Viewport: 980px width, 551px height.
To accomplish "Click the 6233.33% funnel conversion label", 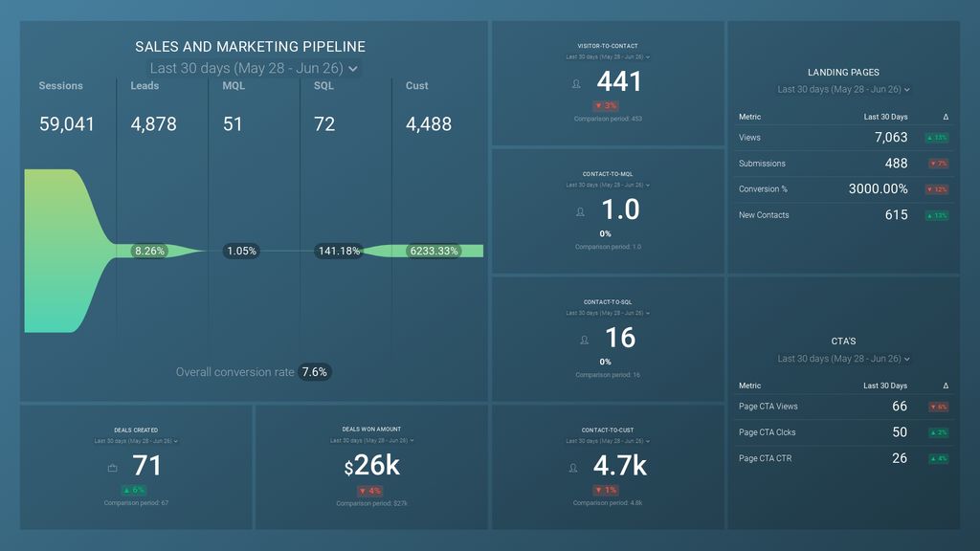I will tap(434, 252).
